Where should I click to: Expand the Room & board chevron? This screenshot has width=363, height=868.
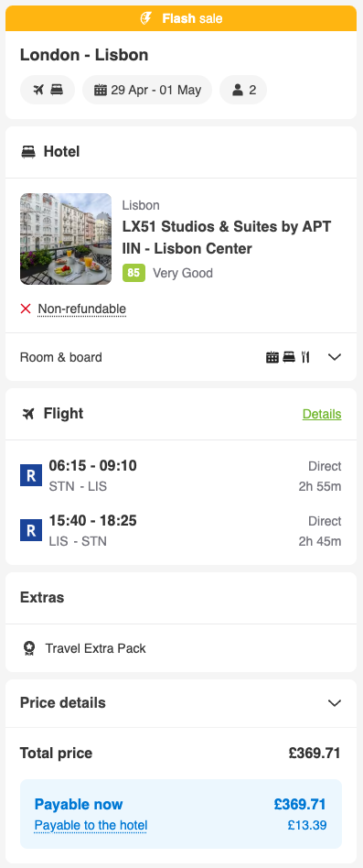(x=335, y=357)
